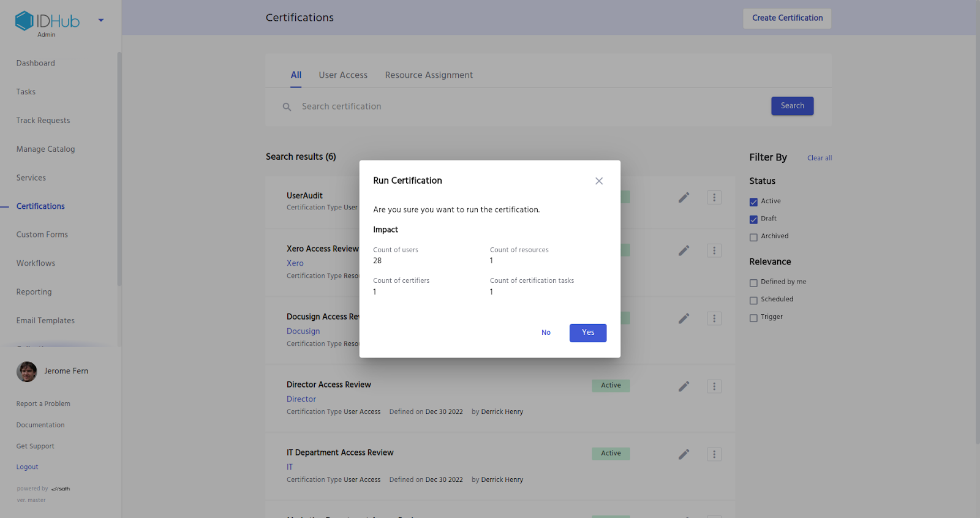Edit the UserAudit certification pencil icon
This screenshot has height=518, width=980.
click(x=684, y=197)
